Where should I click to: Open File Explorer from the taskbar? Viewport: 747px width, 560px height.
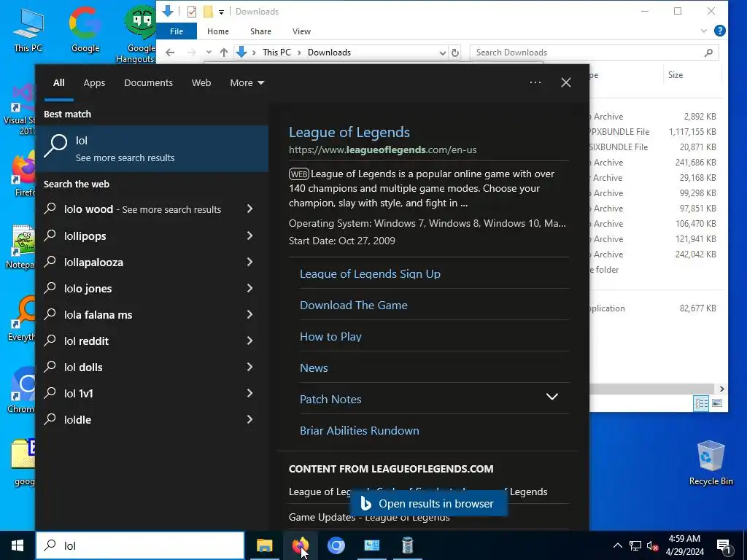point(264,545)
